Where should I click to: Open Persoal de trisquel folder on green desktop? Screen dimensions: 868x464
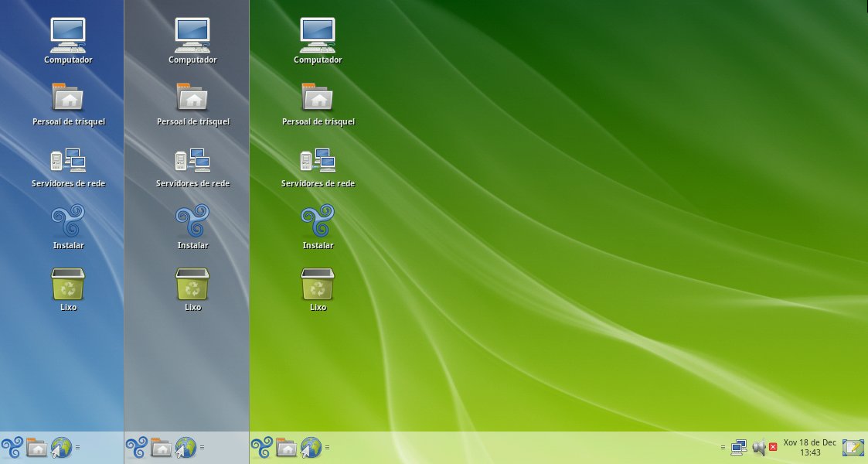(318, 97)
